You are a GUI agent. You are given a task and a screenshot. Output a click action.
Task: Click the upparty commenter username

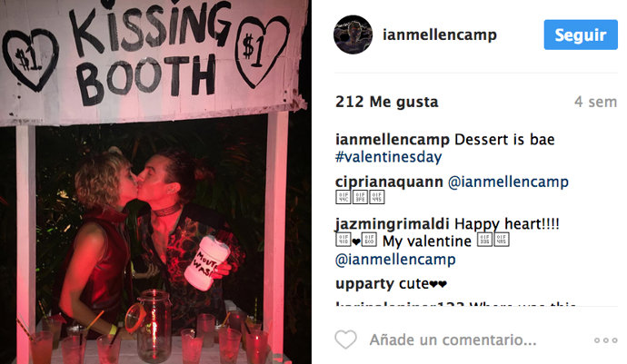(x=364, y=284)
